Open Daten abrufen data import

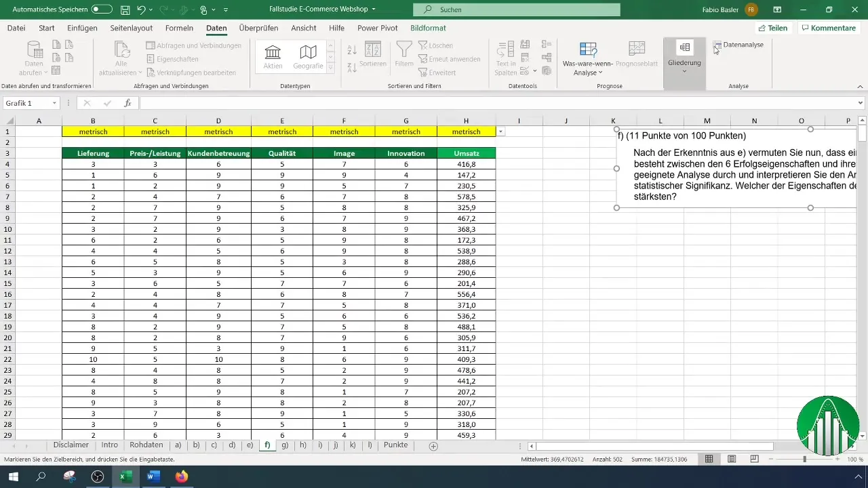(34, 58)
